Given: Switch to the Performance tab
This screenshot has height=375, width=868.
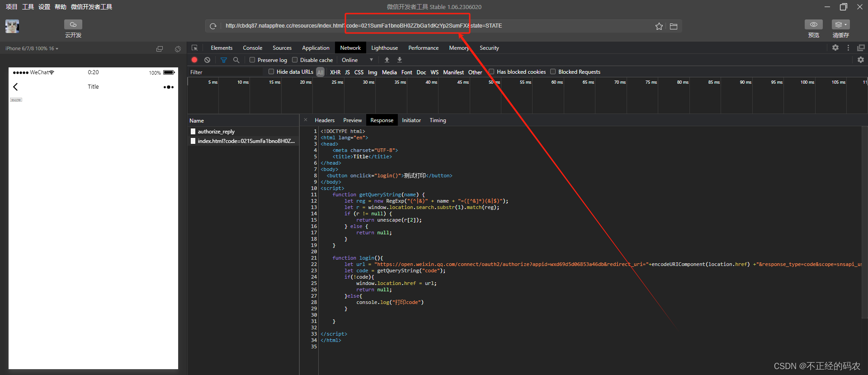Looking at the screenshot, I should pos(424,47).
